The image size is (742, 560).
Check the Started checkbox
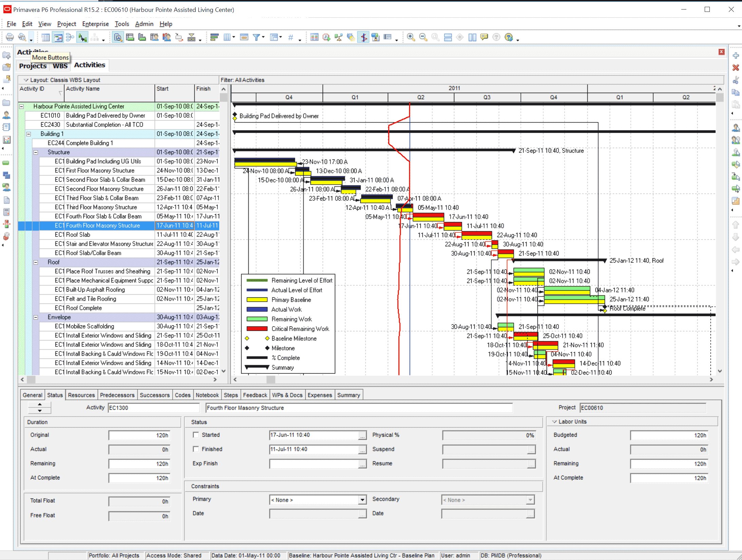pos(196,435)
